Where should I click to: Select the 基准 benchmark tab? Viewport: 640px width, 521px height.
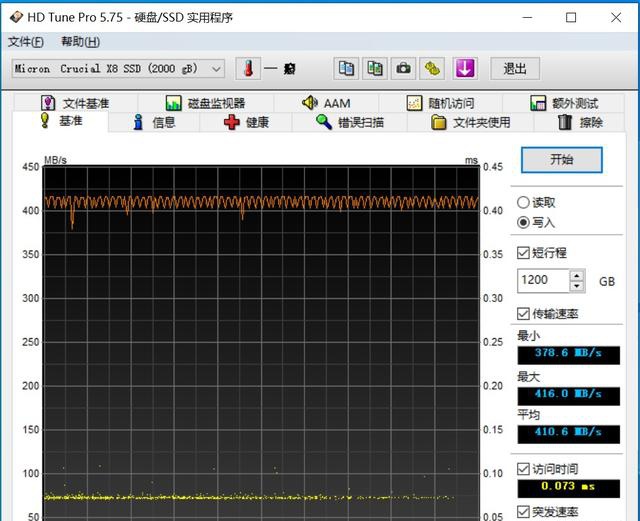(x=60, y=121)
